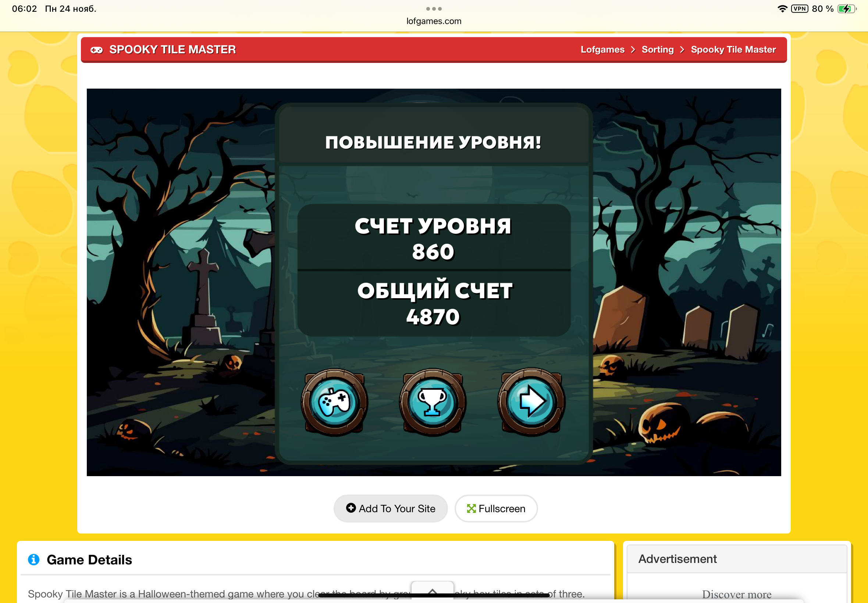This screenshot has height=603, width=868.
Task: Open the trophy leaderboard round button
Action: click(433, 402)
